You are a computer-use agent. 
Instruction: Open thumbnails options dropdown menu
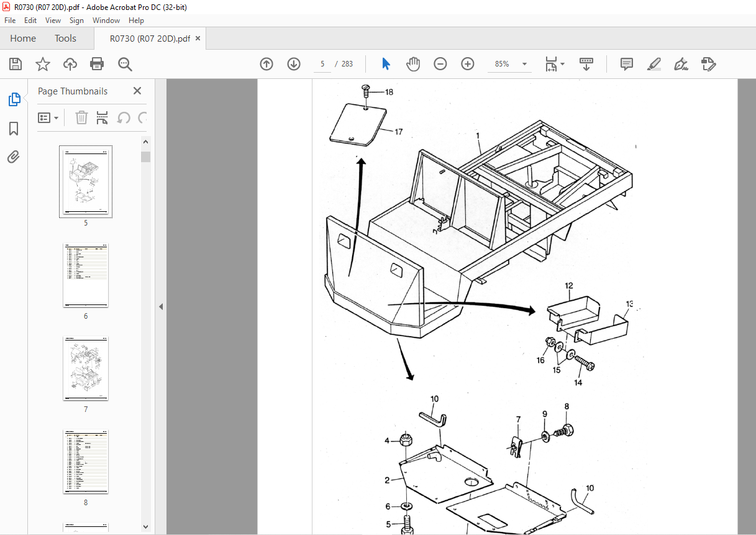(48, 117)
